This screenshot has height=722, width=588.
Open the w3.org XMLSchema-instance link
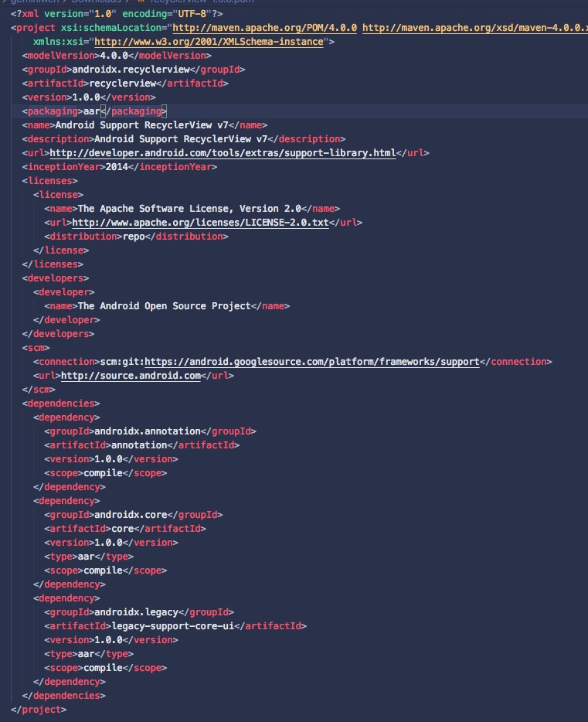[x=209, y=42]
